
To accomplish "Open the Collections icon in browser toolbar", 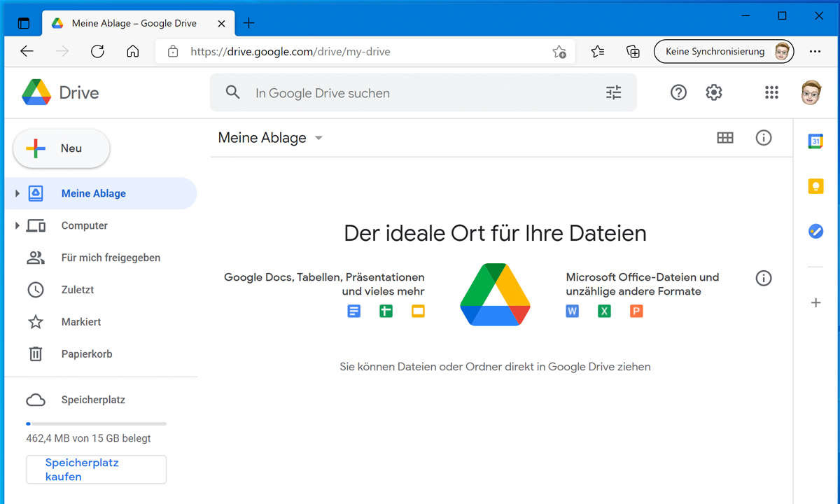I will click(x=633, y=51).
